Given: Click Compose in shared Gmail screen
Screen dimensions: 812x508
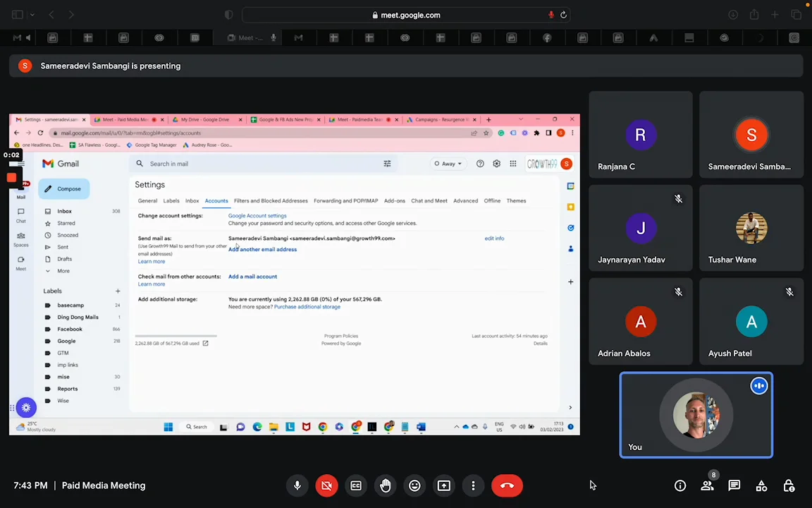Looking at the screenshot, I should click(63, 188).
